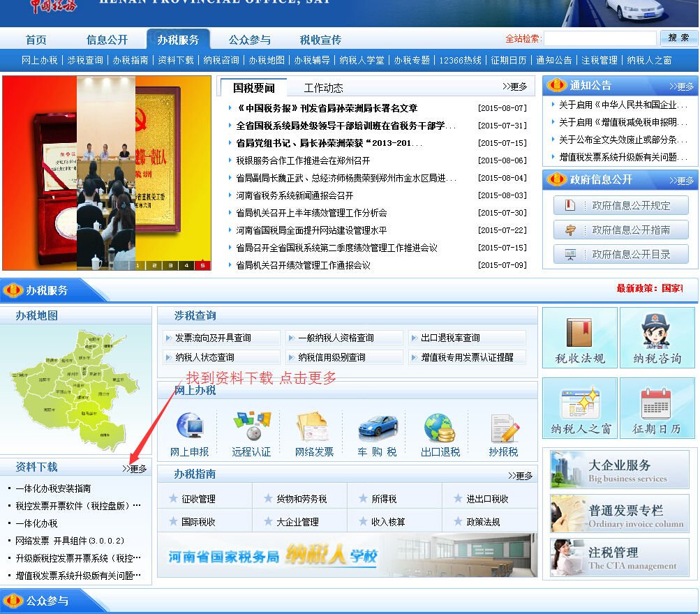Select the 纳税咨询 tax consultation officer icon
700x614 pixels.
[x=657, y=338]
